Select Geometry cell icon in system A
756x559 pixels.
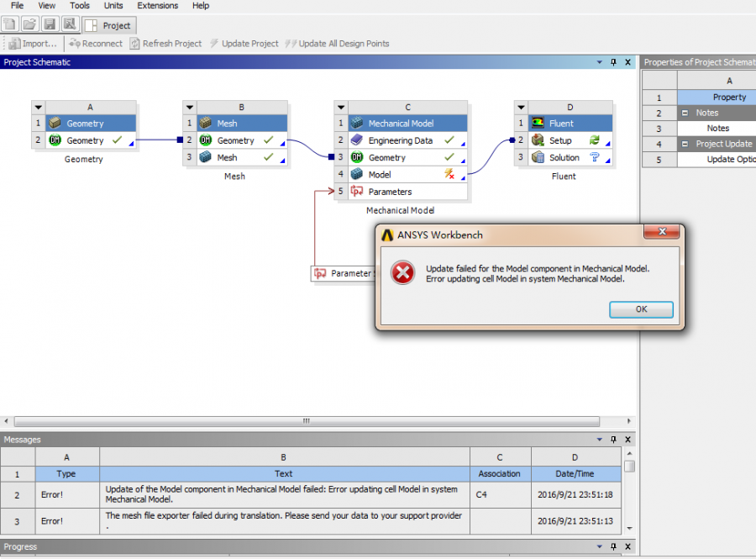55,140
